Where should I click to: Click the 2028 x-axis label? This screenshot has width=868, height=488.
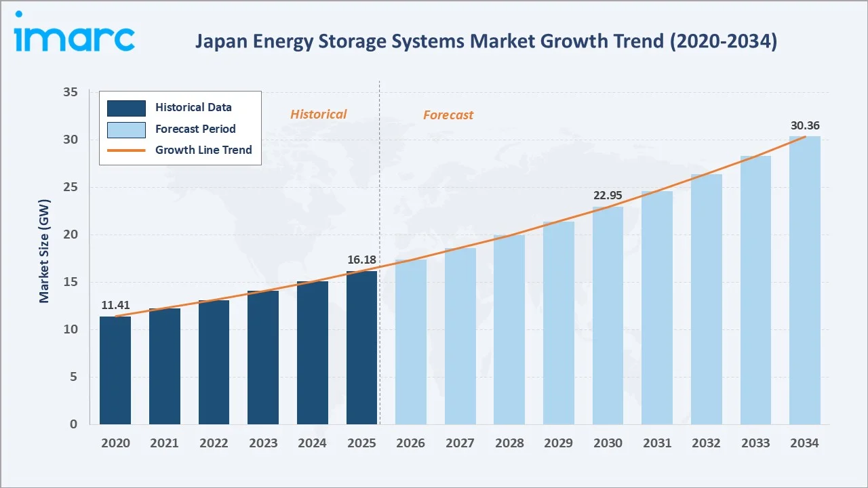pos(509,443)
